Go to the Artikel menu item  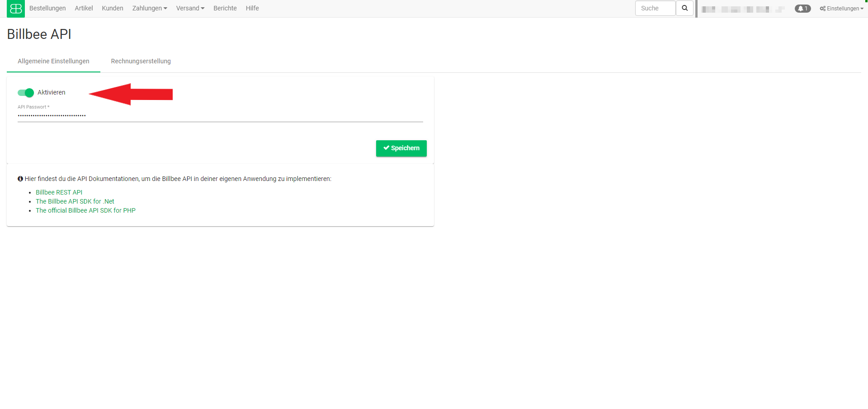pyautogui.click(x=84, y=8)
